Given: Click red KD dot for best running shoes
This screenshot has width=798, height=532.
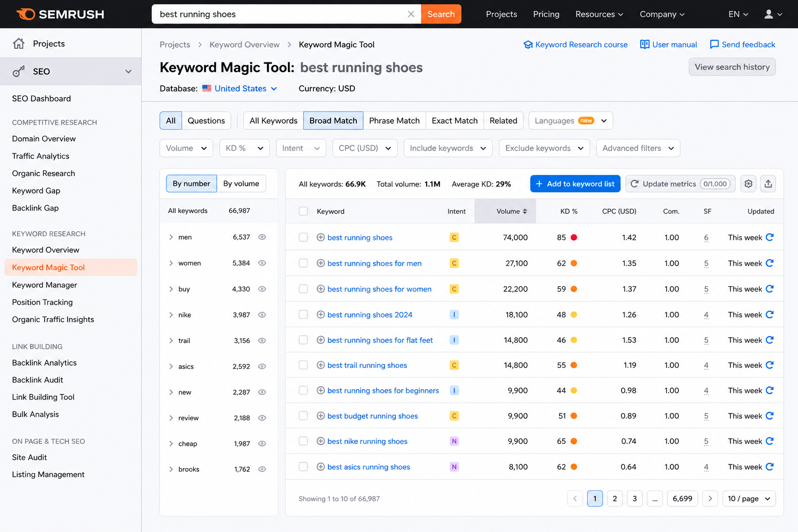Looking at the screenshot, I should 574,237.
